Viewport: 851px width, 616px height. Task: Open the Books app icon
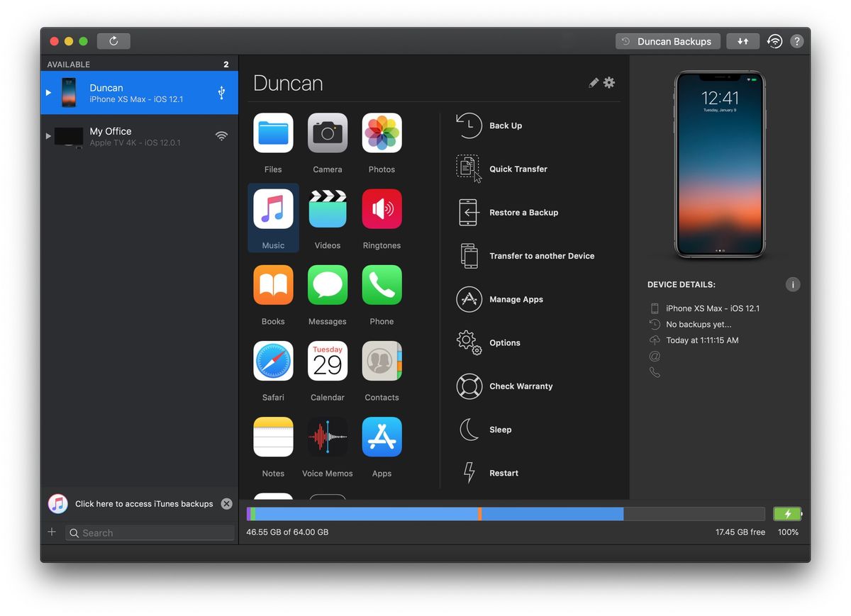(273, 285)
